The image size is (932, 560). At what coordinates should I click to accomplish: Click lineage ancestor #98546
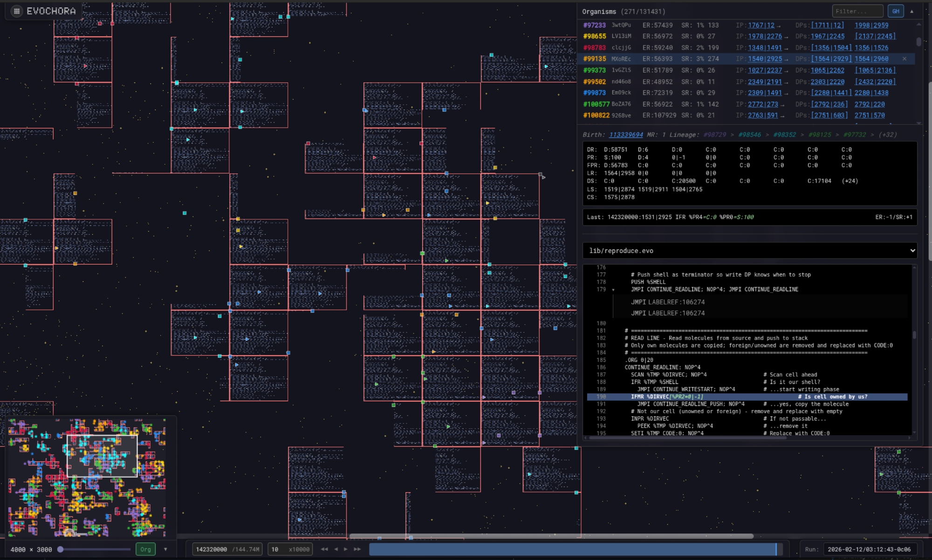pos(749,135)
